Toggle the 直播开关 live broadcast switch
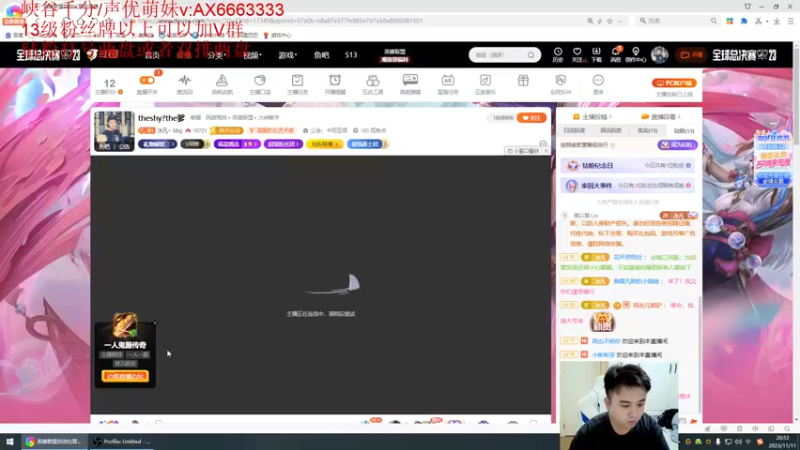Screen dimensions: 800x450 coord(147,81)
